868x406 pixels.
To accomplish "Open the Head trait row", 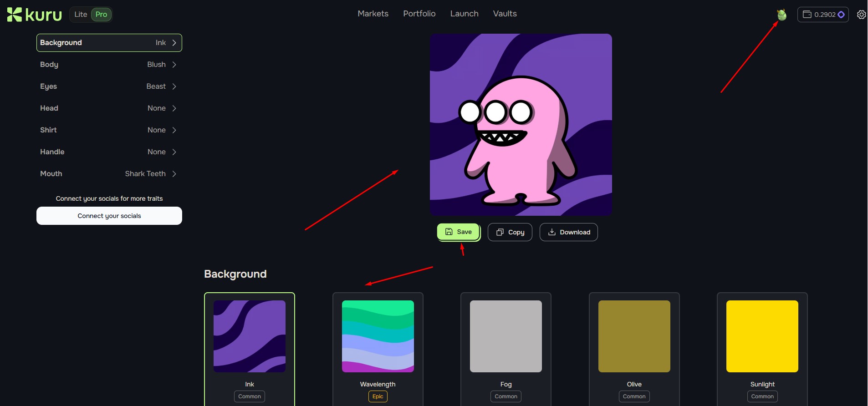I will [109, 108].
